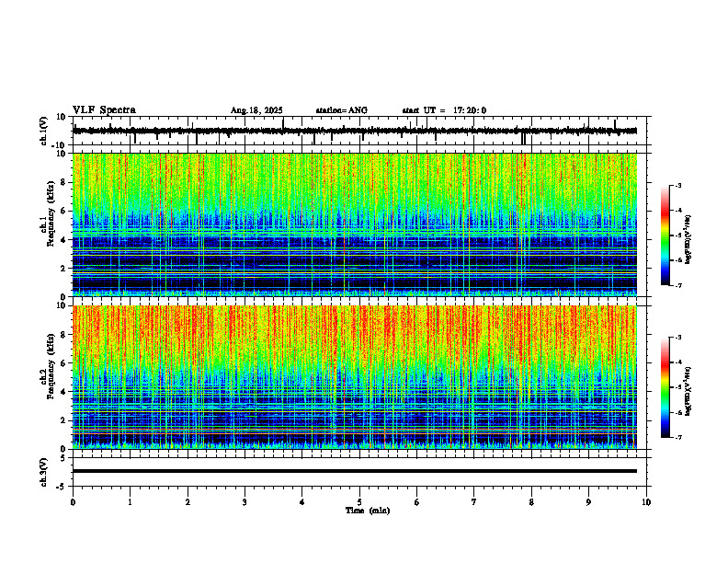Click the "-5" tick on the ch.3(V) axis
Image resolution: width=728 pixels, height=563 pixels.
[61, 487]
